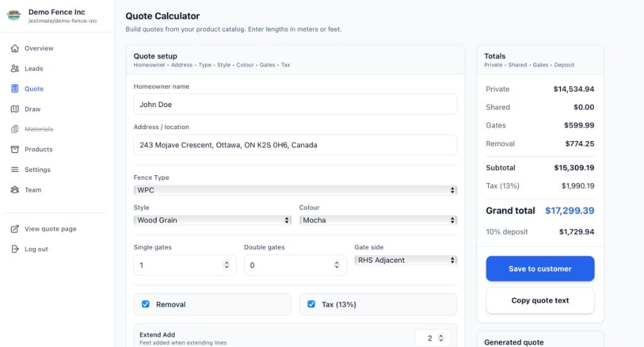Toggle the Tax (13%) checkbox

[311, 304]
